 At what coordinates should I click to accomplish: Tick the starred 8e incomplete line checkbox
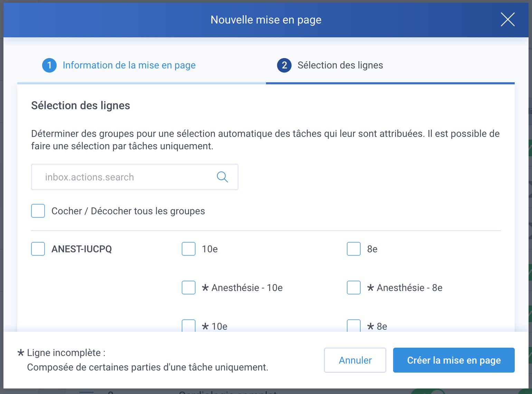click(x=354, y=326)
